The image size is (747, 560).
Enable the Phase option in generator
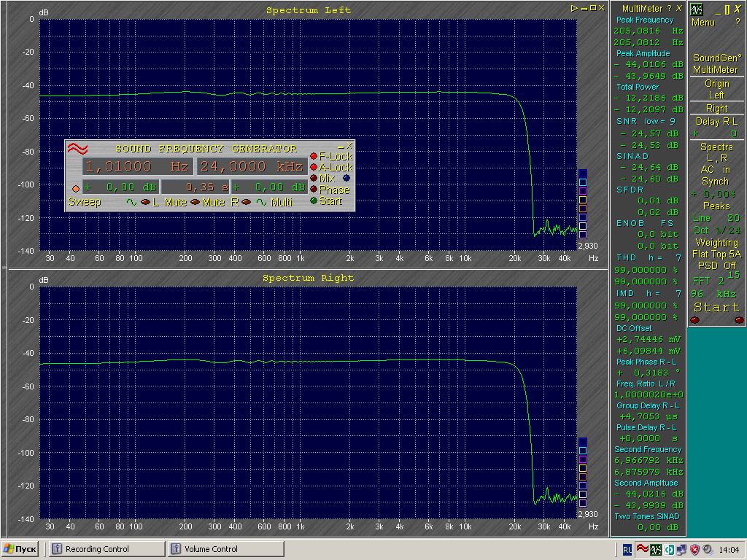point(314,190)
